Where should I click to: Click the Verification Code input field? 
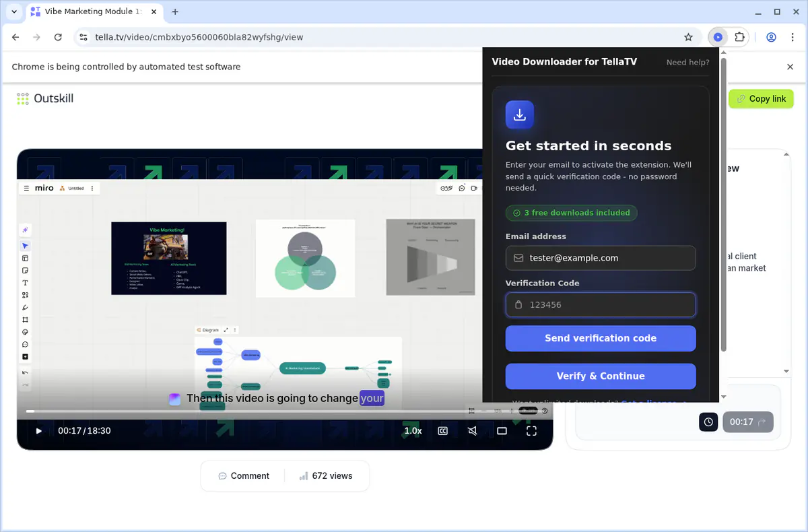click(601, 304)
